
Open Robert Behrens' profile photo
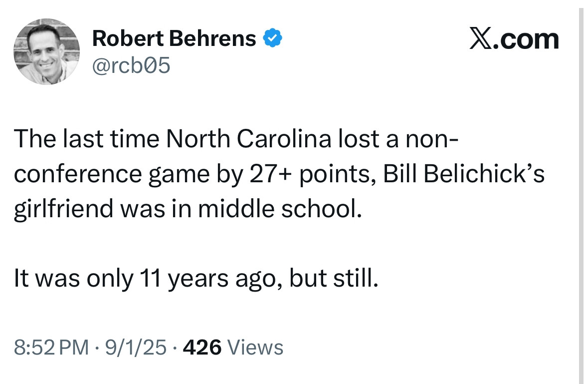click(47, 51)
